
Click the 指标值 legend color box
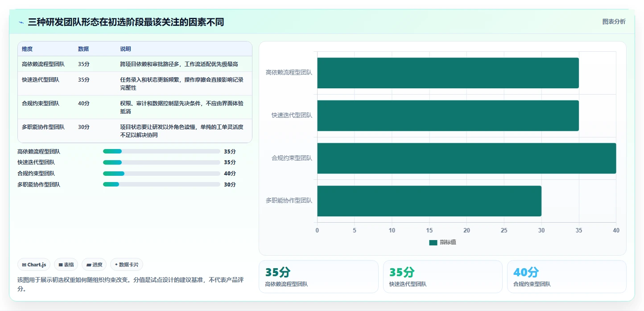pos(433,242)
